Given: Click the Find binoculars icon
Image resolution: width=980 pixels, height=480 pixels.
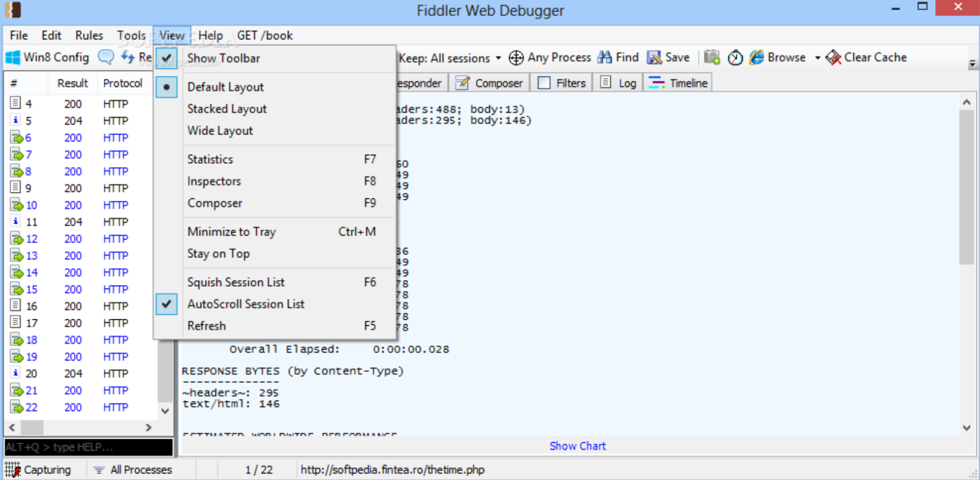Looking at the screenshot, I should tap(605, 57).
